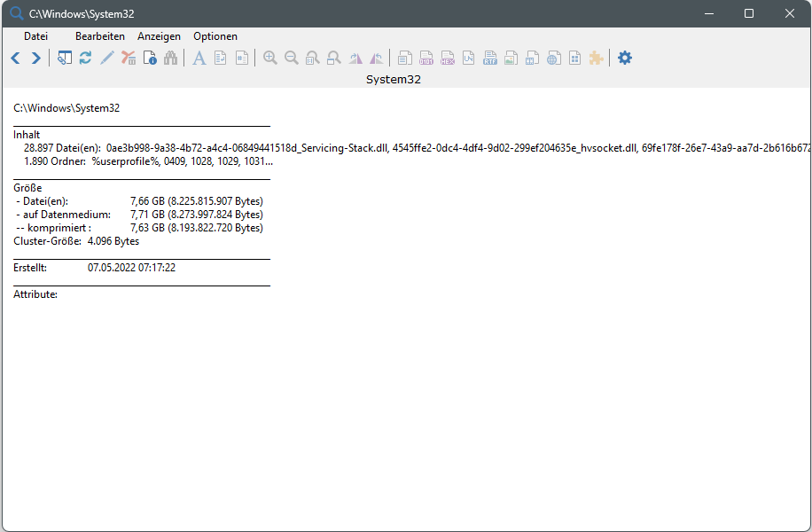Screen dimensions: 812x532
Task: Zoom out with minus magnifier
Action: point(291,58)
